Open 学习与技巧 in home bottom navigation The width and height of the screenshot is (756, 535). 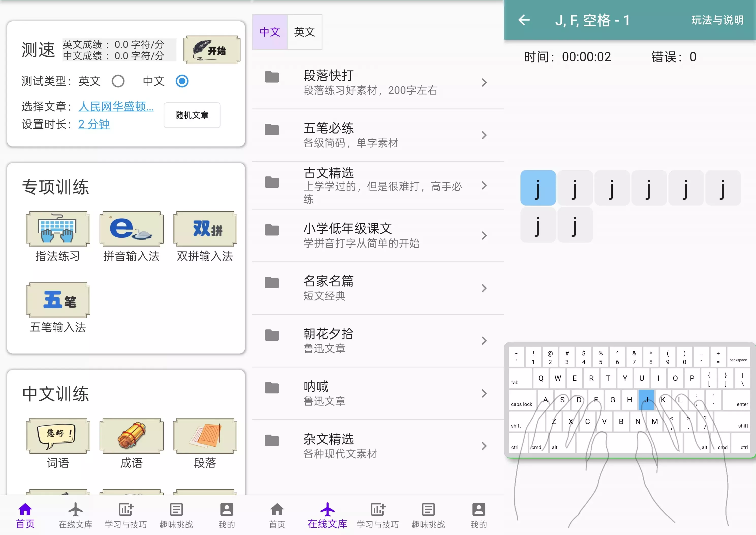coord(125,515)
